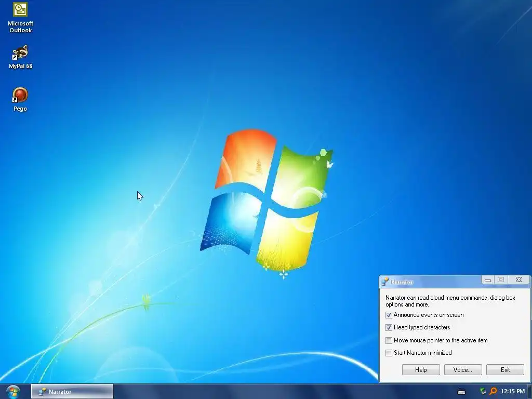Minimize the Narrator window
532x399 pixels.
(488, 280)
